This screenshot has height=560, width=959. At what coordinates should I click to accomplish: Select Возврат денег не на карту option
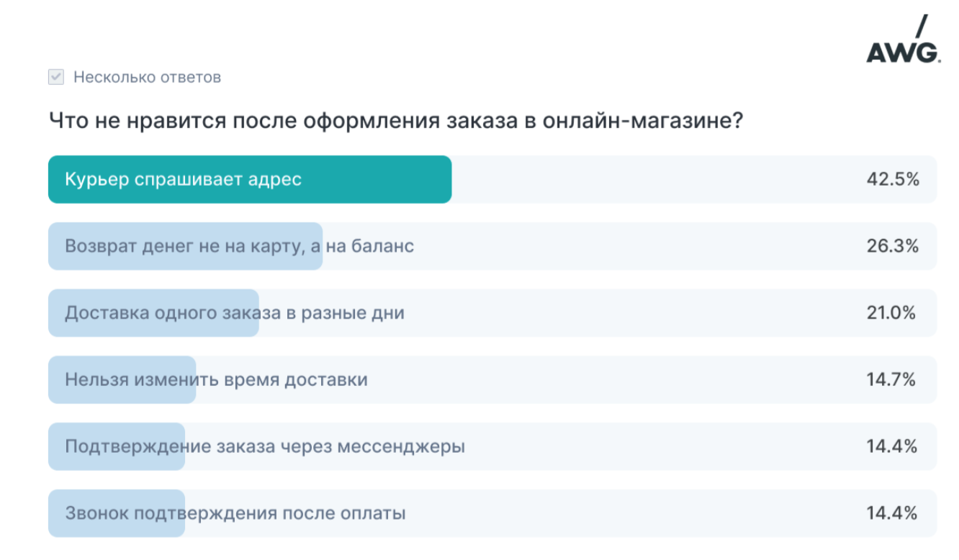(492, 246)
